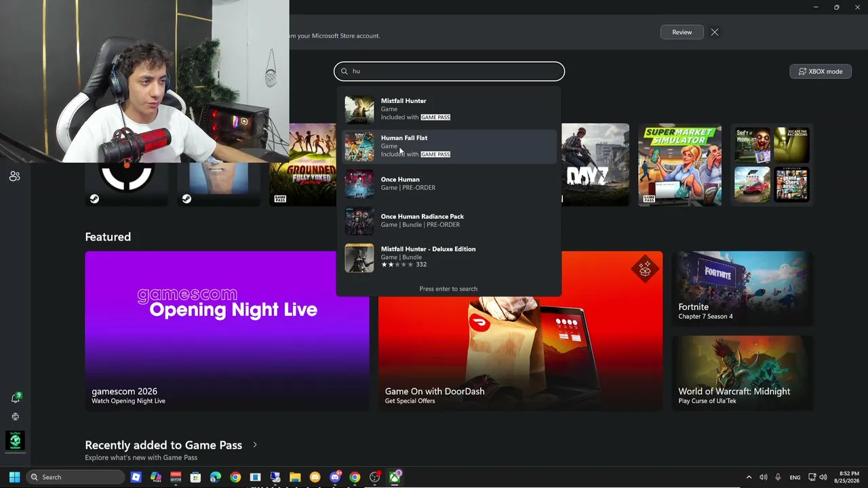Click 'Watch Opening Night Live' link text
The height and width of the screenshot is (488, 868).
point(128,401)
